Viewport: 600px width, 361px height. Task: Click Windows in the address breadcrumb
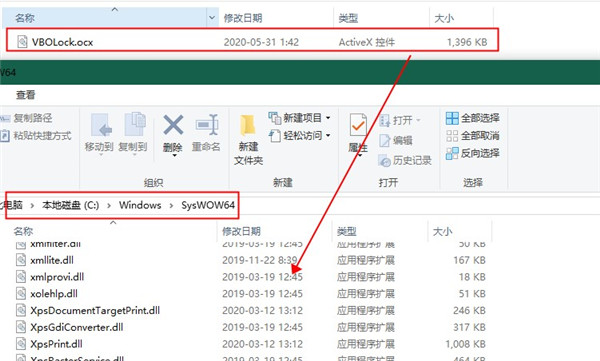coord(140,205)
